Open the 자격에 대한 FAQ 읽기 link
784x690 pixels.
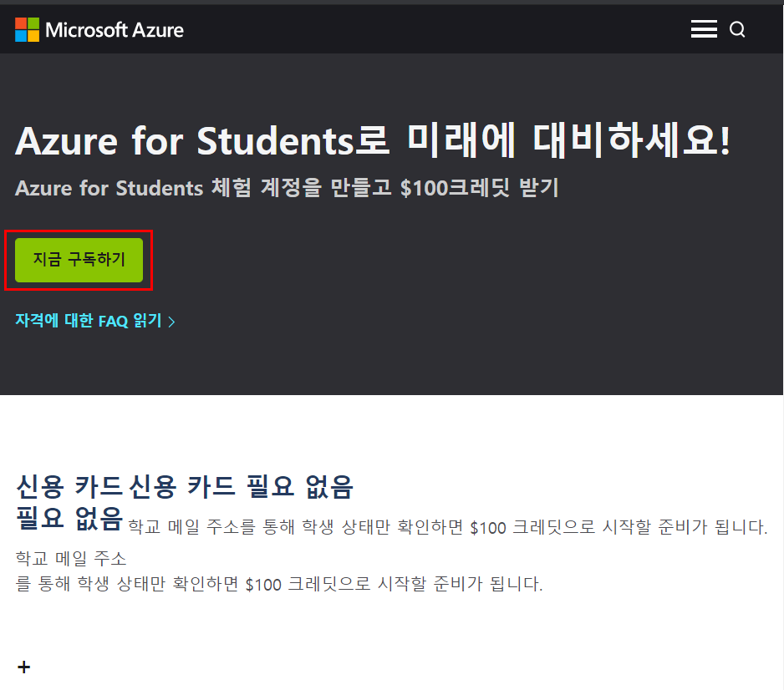pos(95,321)
